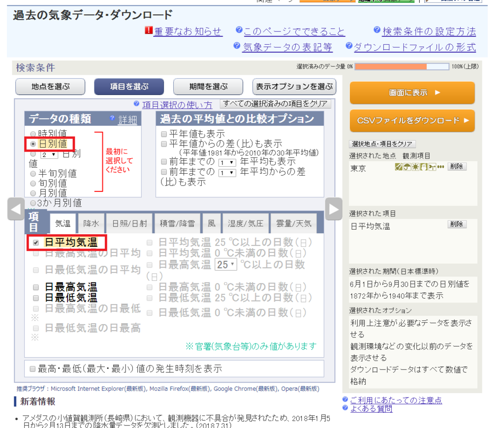
Task: Click help icon beside 気象データの表記等
Action: coord(237,46)
